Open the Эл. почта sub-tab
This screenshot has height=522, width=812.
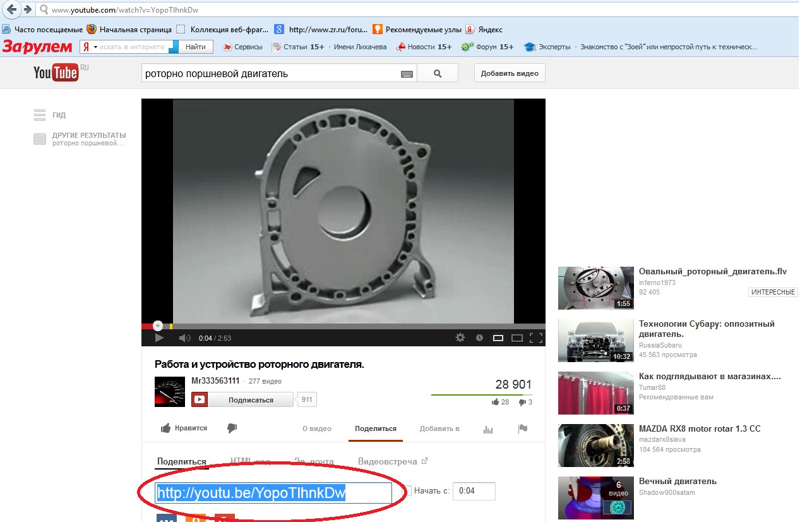[314, 461]
